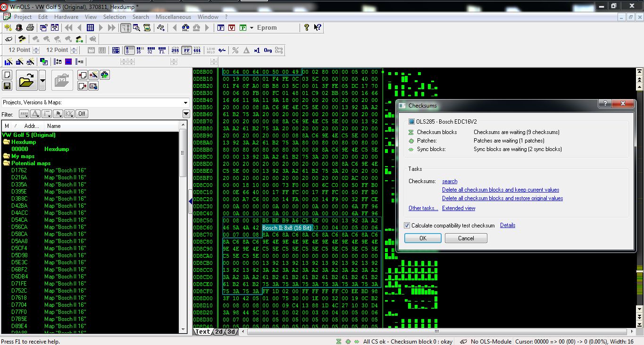The width and height of the screenshot is (644, 345).
Task: Switch to the 3d tab
Action: coord(231,332)
